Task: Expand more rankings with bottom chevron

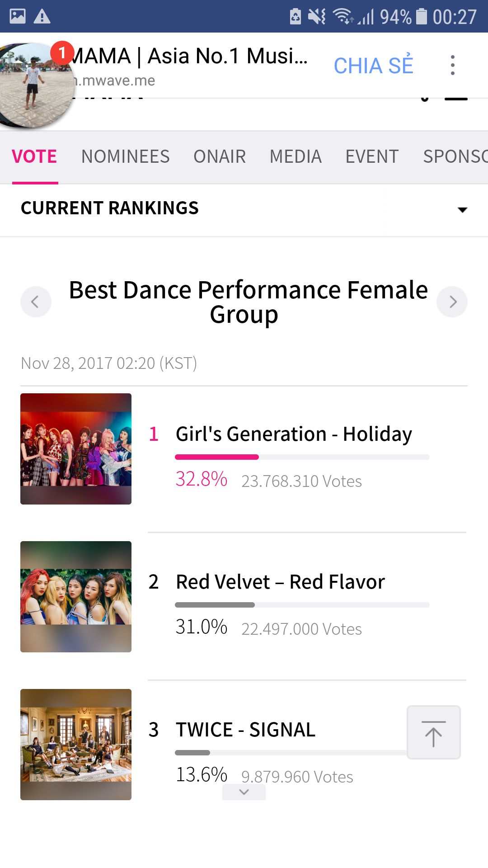Action: click(x=244, y=792)
